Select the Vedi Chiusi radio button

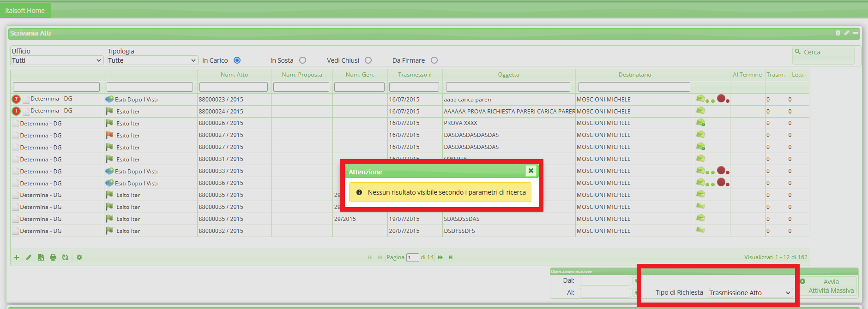click(x=368, y=60)
